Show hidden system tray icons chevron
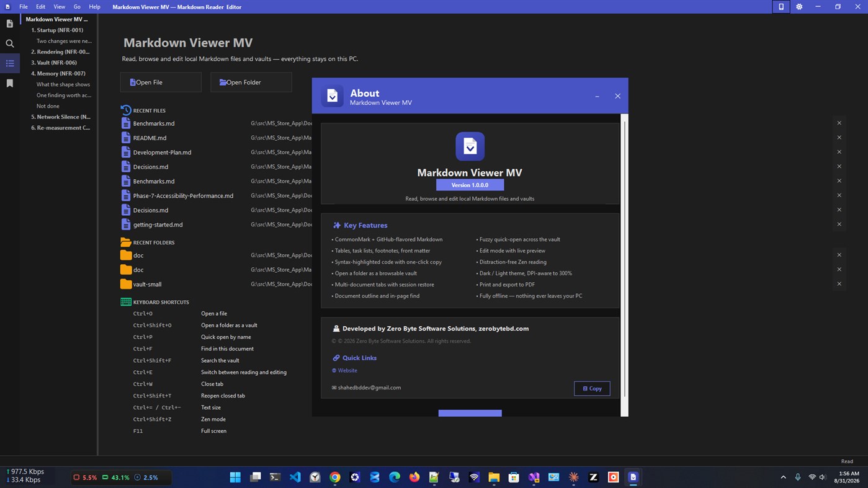 [783, 477]
